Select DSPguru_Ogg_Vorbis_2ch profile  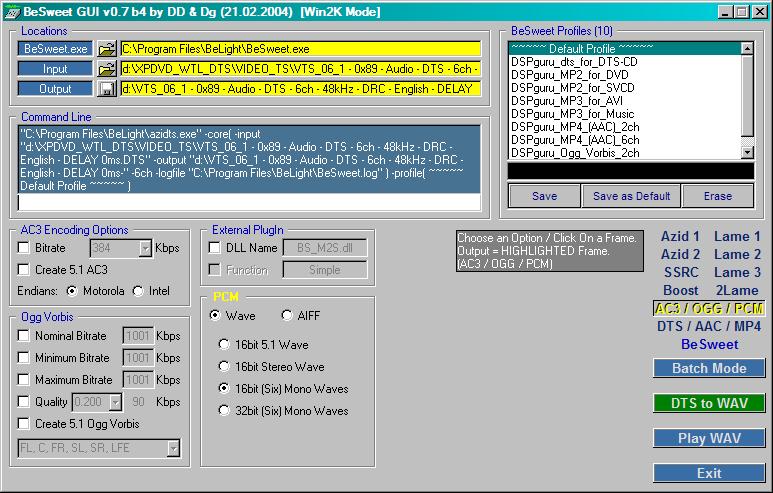625,153
